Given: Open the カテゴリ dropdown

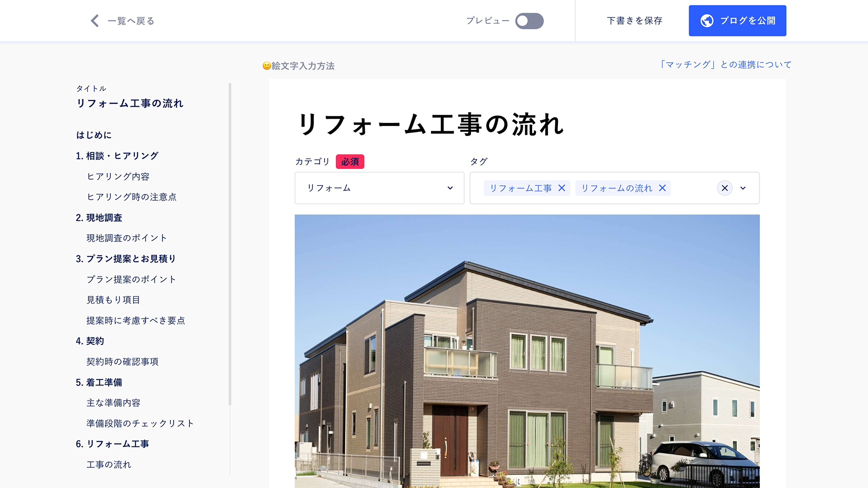Looking at the screenshot, I should (379, 188).
